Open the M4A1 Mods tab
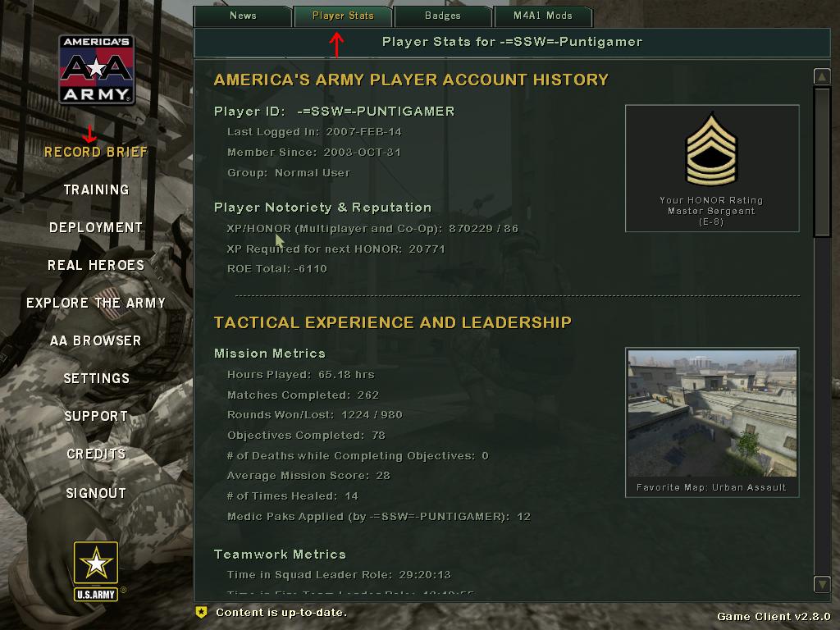This screenshot has width=840, height=630. [543, 16]
